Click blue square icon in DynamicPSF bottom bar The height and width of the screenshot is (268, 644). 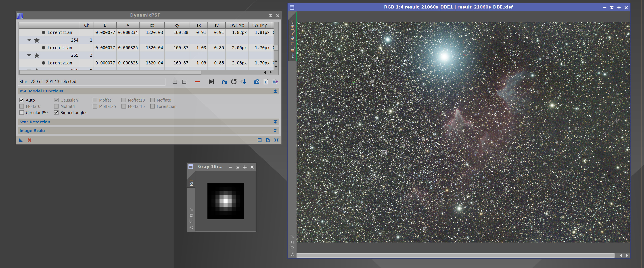click(x=259, y=140)
